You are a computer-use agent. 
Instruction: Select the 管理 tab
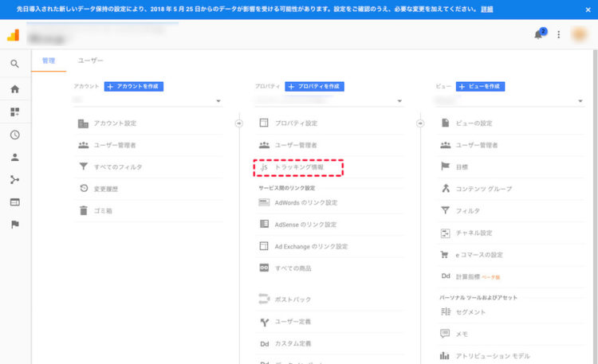[49, 61]
